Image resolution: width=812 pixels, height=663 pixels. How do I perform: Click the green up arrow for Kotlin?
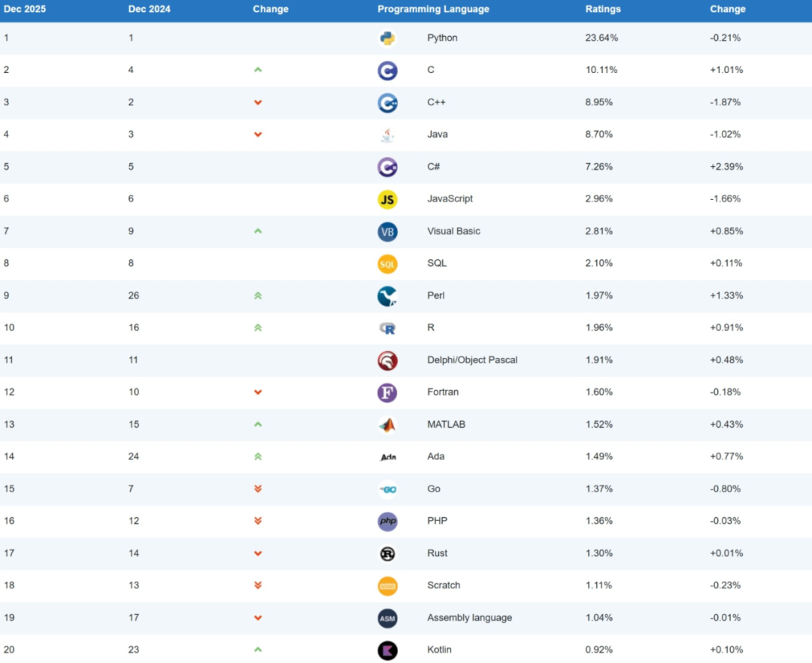click(258, 649)
